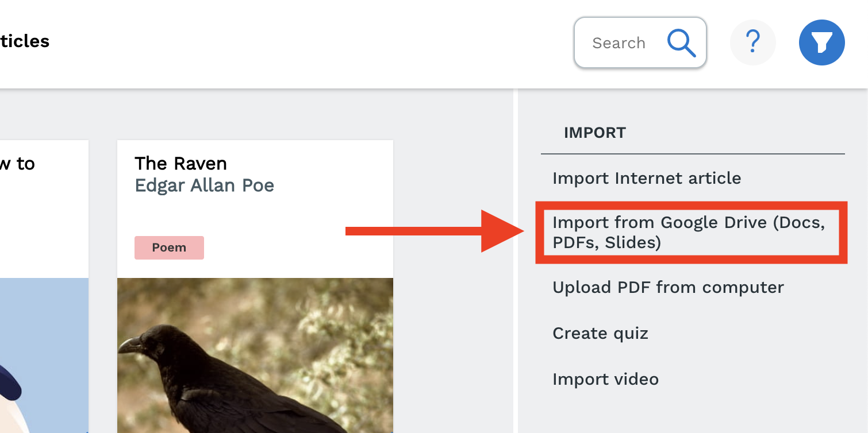Image resolution: width=868 pixels, height=433 pixels.
Task: Select Upload PDF from computer
Action: pos(668,287)
